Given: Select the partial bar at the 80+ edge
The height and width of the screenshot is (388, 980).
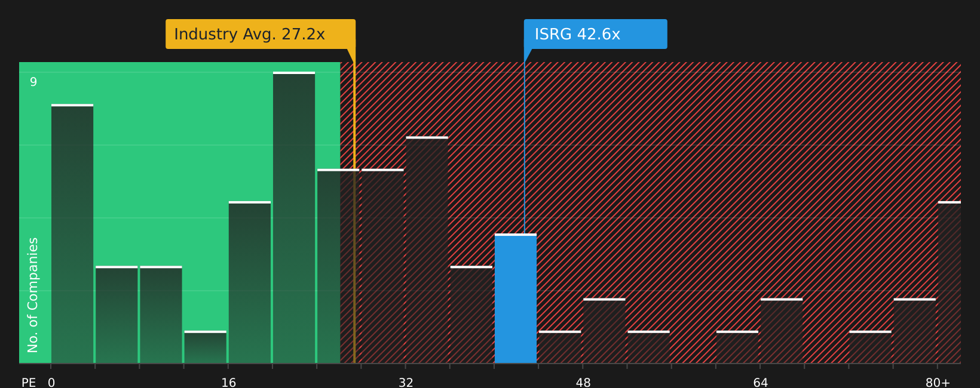Looking at the screenshot, I should click(950, 282).
